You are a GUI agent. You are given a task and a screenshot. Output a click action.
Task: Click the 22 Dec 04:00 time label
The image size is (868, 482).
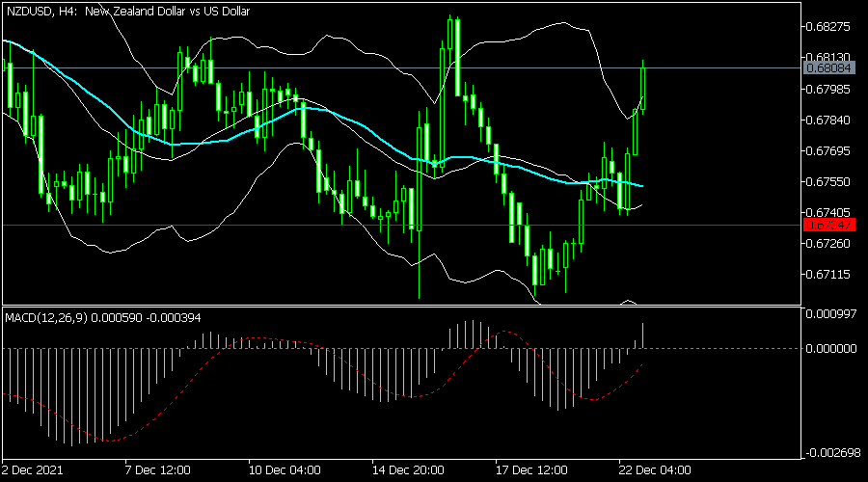(655, 470)
